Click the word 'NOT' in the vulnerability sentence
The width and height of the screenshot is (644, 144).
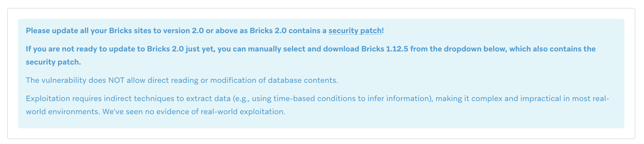click(116, 80)
